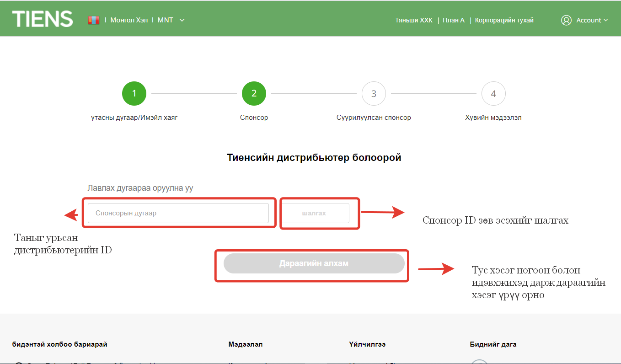Click step 4 circle in progress bar
The image size is (621, 364).
coord(493,94)
